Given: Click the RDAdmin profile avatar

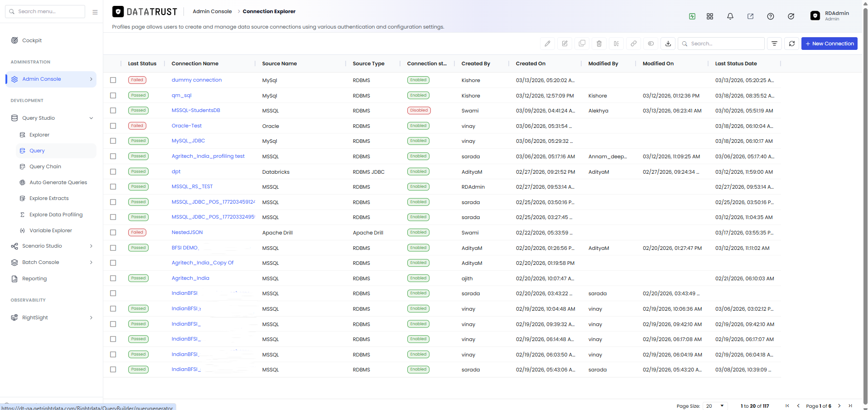Looking at the screenshot, I should tap(815, 16).
